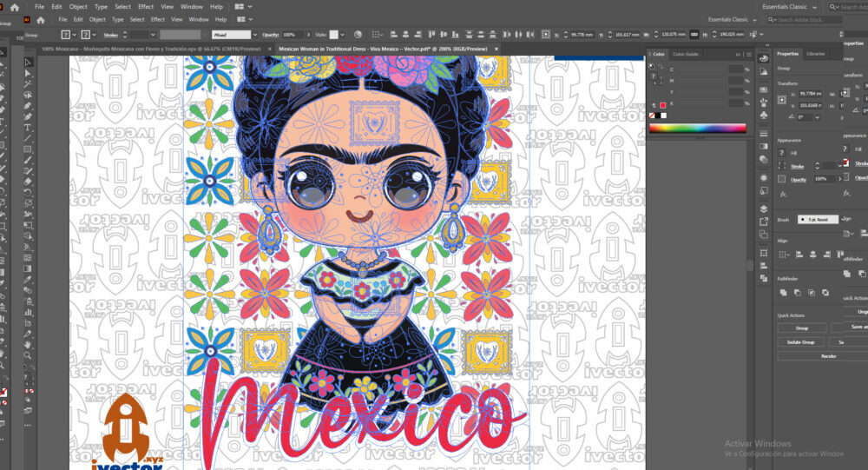Select the Hand tool
The image size is (868, 470).
[x=28, y=345]
